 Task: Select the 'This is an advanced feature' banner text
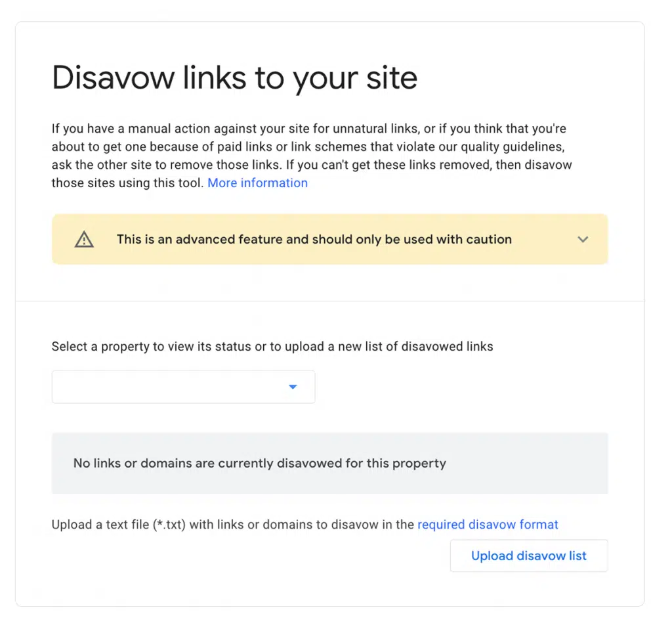pyautogui.click(x=314, y=239)
